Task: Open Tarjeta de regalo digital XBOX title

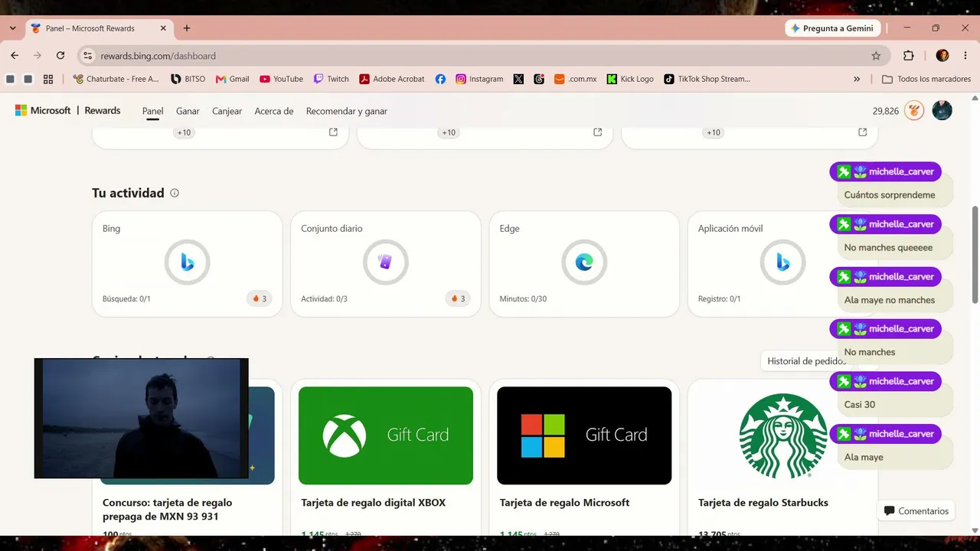Action: point(373,503)
